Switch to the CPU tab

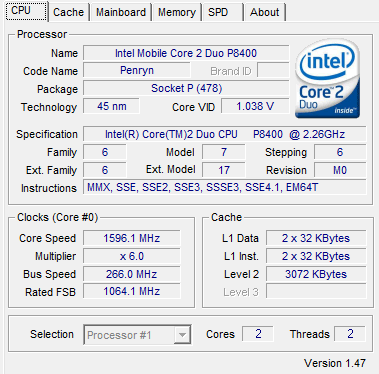pyautogui.click(x=27, y=11)
